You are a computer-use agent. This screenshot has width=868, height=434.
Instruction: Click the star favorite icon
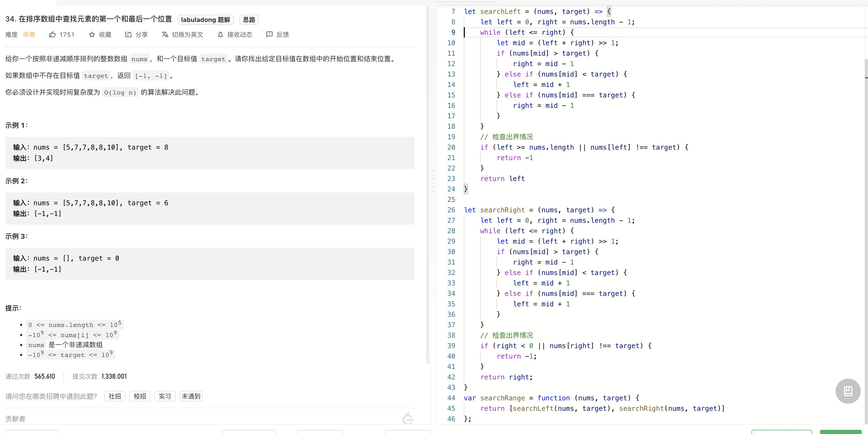(x=92, y=34)
